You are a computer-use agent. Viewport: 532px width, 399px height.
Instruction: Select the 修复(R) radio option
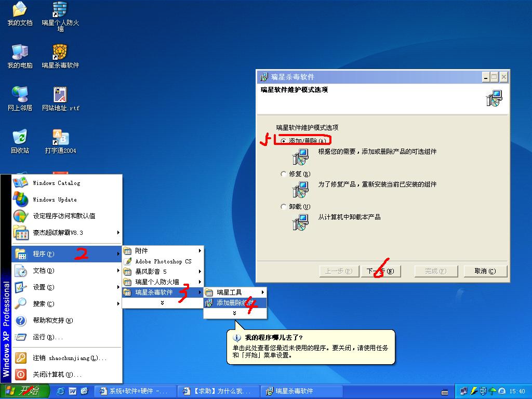[284, 174]
